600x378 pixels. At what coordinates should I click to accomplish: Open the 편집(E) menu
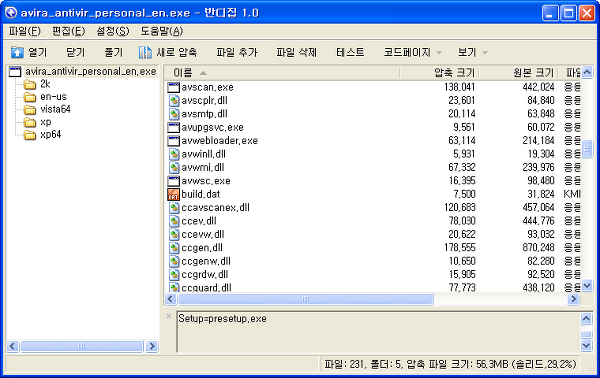tap(68, 31)
